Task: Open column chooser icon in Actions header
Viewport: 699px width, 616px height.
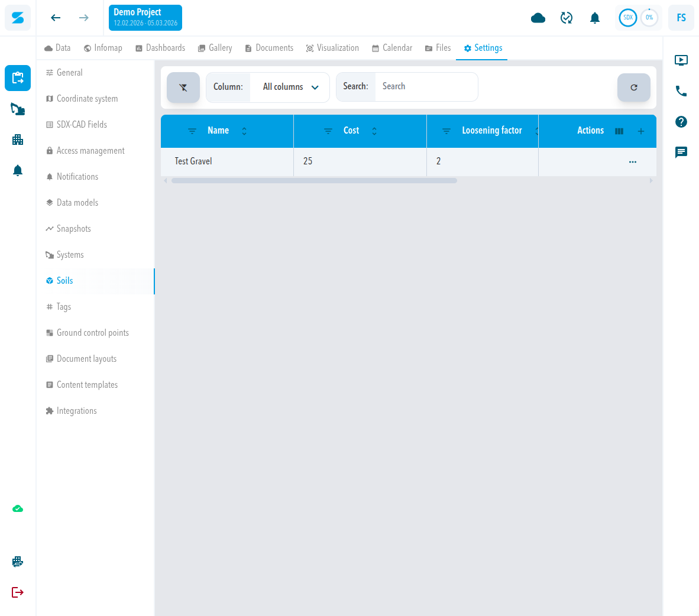Action: [619, 131]
